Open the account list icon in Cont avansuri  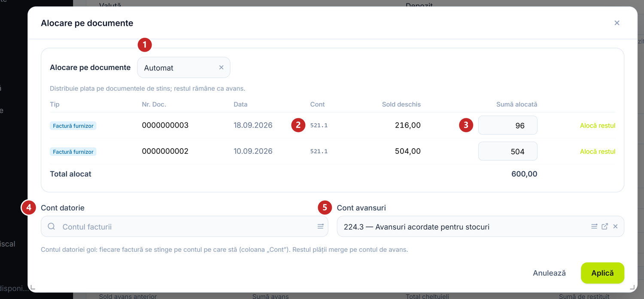[594, 226]
